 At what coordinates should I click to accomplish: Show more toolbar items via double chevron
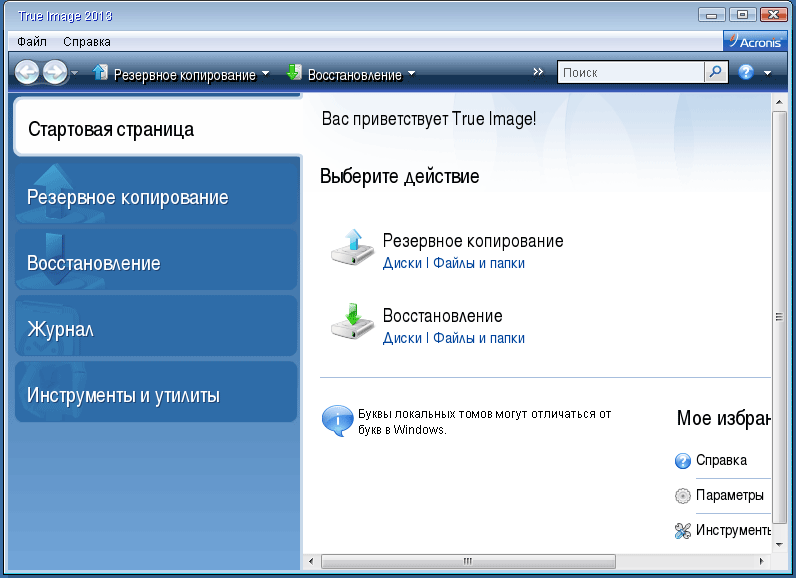point(538,72)
